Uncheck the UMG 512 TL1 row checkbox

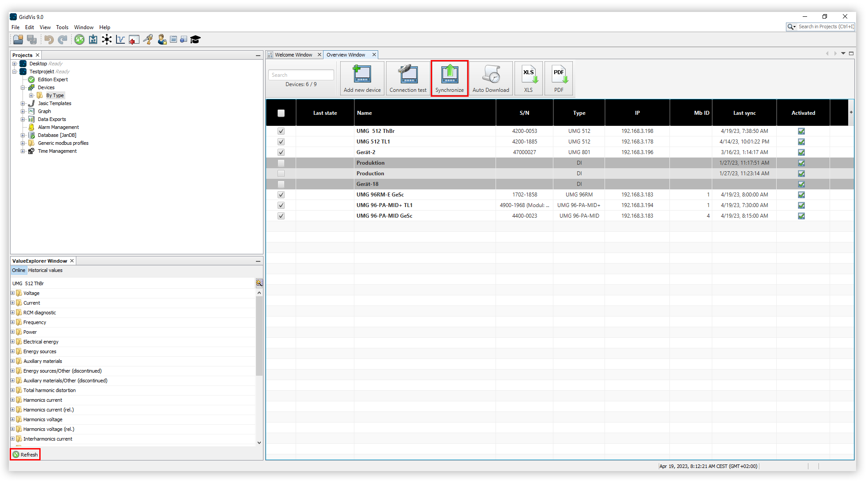(281, 142)
